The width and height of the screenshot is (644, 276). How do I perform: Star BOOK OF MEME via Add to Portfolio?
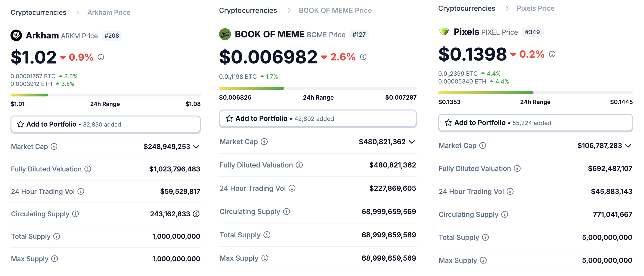tap(229, 118)
